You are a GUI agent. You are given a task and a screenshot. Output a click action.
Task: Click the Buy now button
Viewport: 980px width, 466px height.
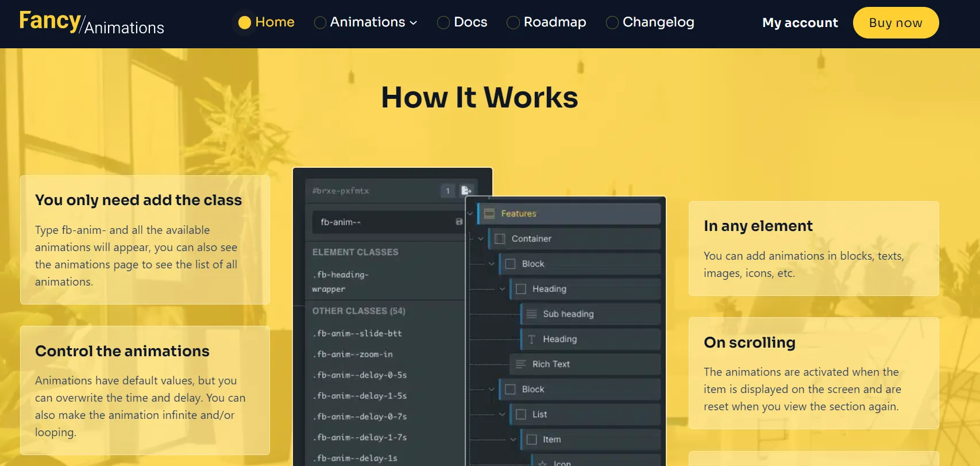(x=895, y=23)
